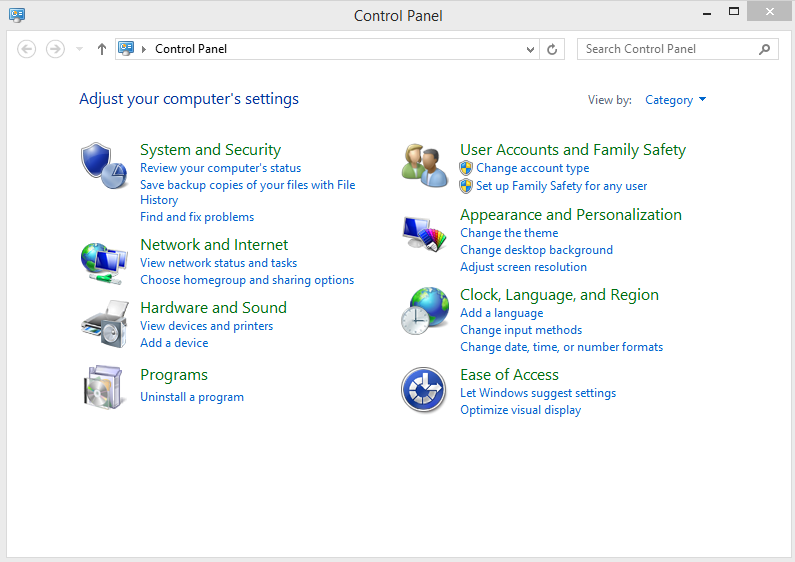
Task: Expand the address bar history dropdown
Action: [530, 49]
